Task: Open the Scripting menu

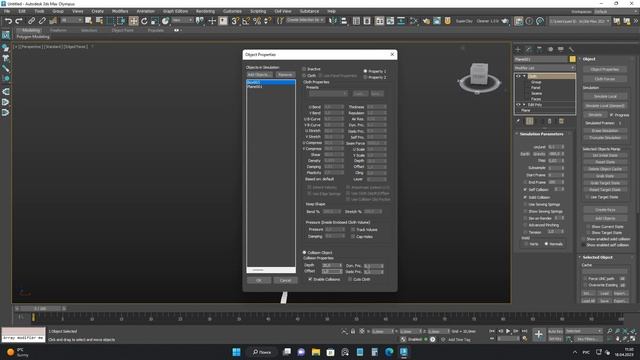Action: 258,11
